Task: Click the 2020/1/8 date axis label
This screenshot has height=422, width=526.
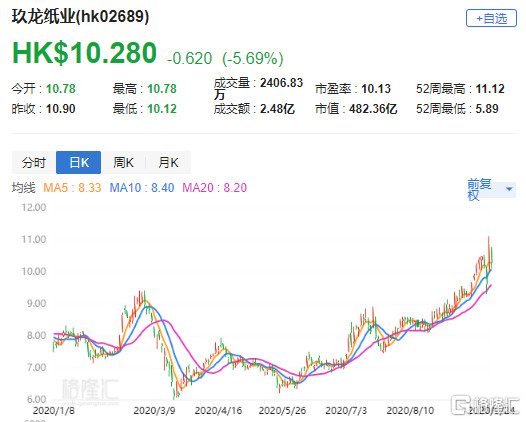Action: [x=54, y=411]
